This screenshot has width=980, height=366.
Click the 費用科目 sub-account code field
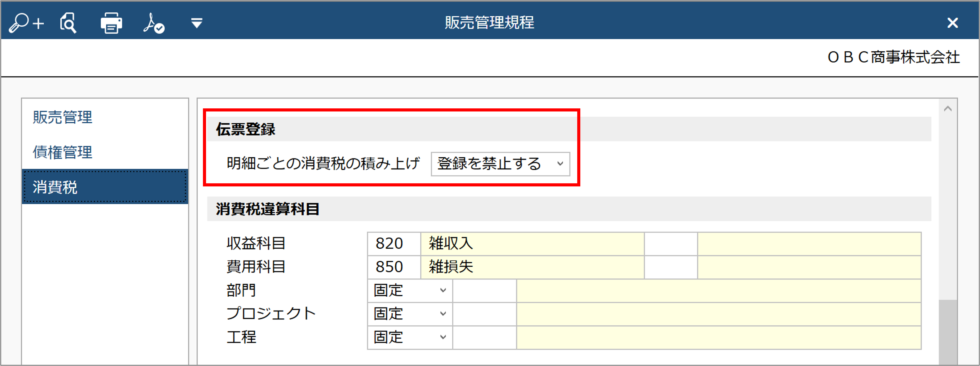(671, 267)
